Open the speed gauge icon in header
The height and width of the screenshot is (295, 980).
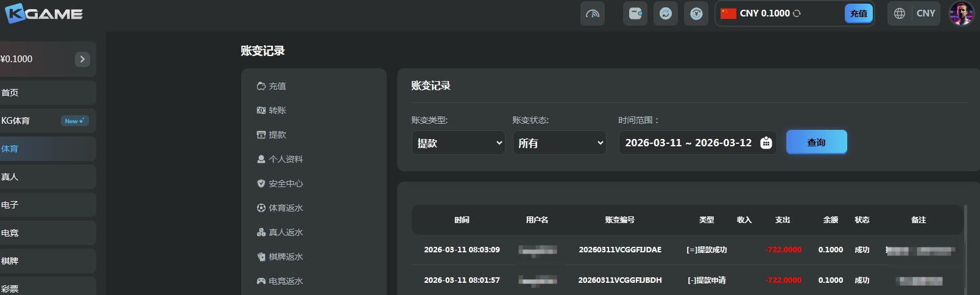593,13
